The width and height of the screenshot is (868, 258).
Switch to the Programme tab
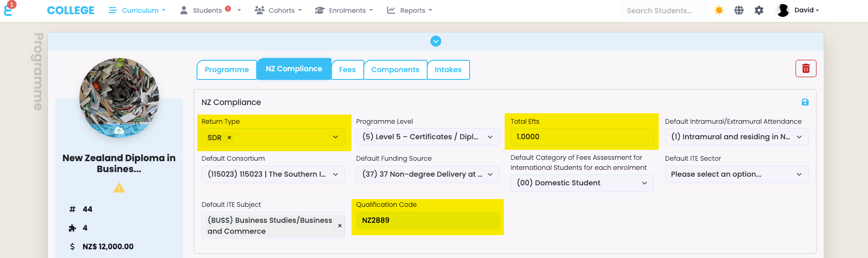227,70
